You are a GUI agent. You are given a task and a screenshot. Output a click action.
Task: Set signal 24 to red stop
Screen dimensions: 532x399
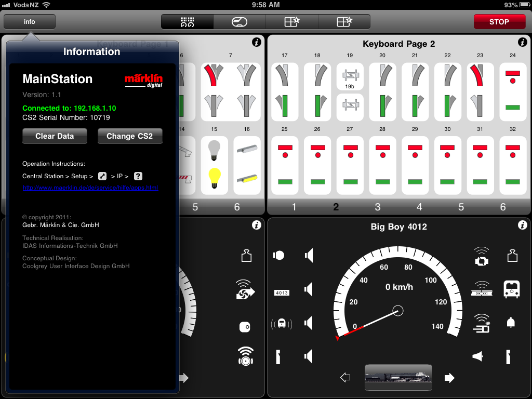[x=513, y=77]
